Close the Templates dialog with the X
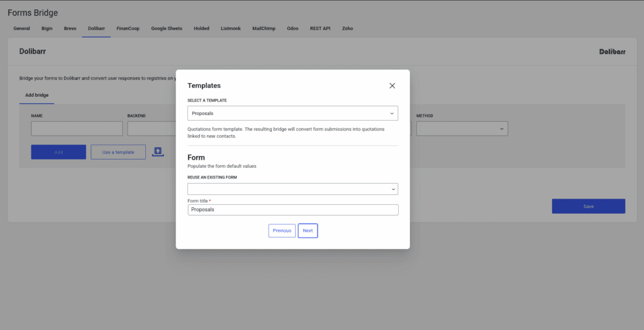The image size is (644, 330). coord(392,85)
